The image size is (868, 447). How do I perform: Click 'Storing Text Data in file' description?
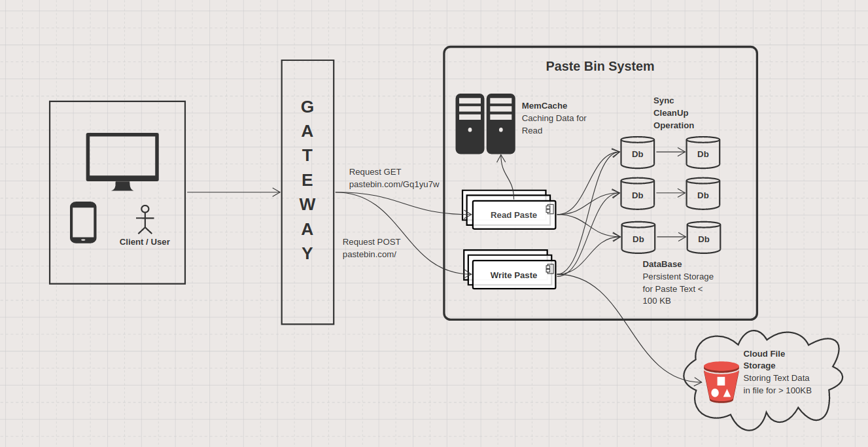777,384
